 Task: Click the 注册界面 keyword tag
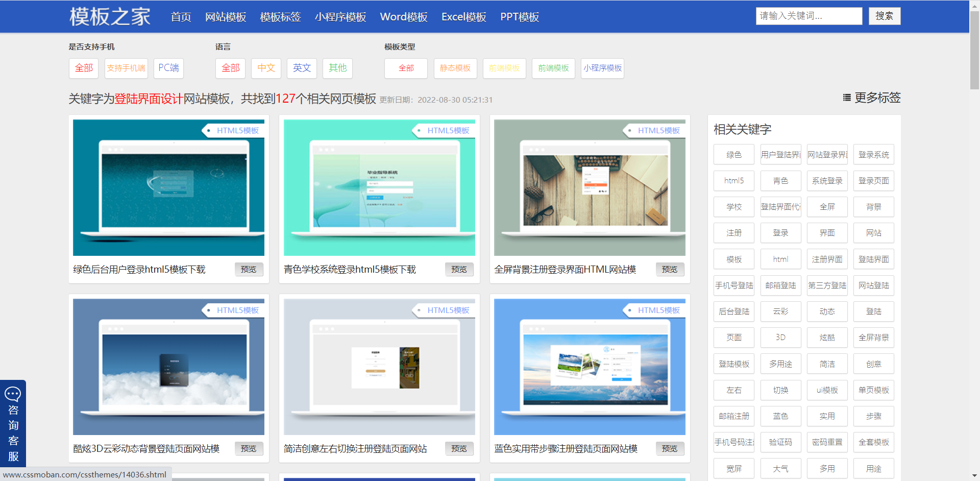click(827, 259)
